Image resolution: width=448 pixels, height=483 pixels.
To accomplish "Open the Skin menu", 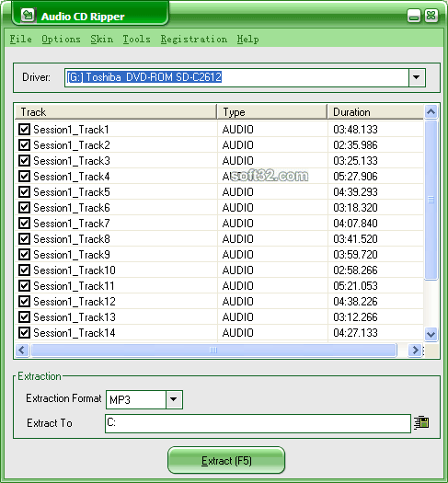I will 101,40.
